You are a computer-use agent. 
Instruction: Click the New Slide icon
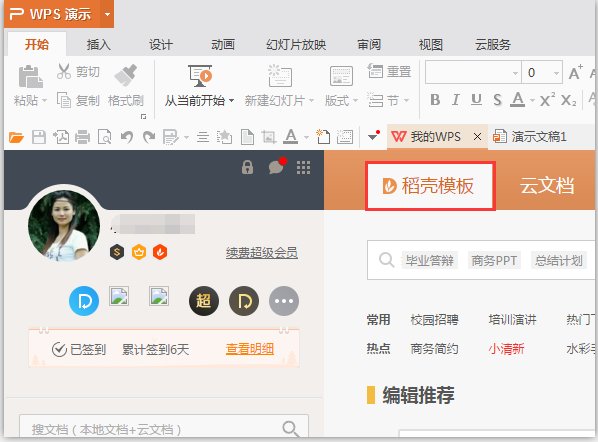tap(280, 76)
